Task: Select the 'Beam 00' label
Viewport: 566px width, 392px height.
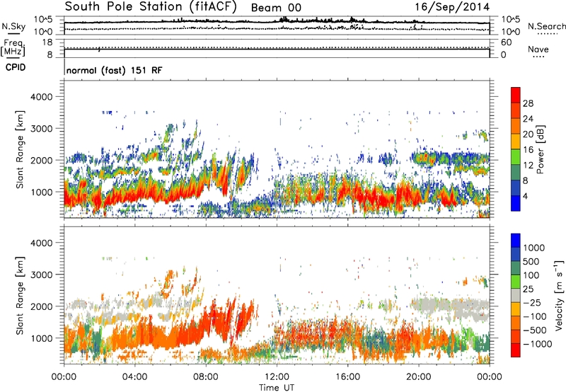Action: pyautogui.click(x=276, y=8)
